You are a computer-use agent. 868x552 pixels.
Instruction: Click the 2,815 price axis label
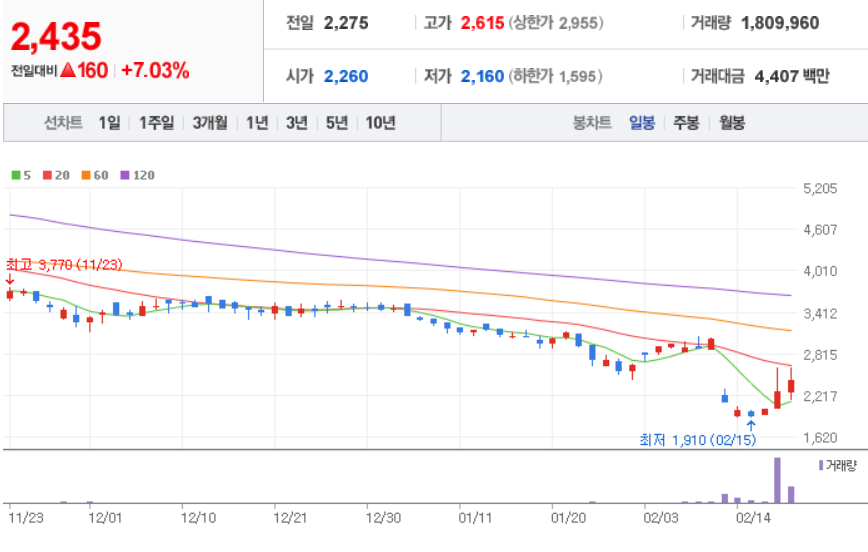820,354
